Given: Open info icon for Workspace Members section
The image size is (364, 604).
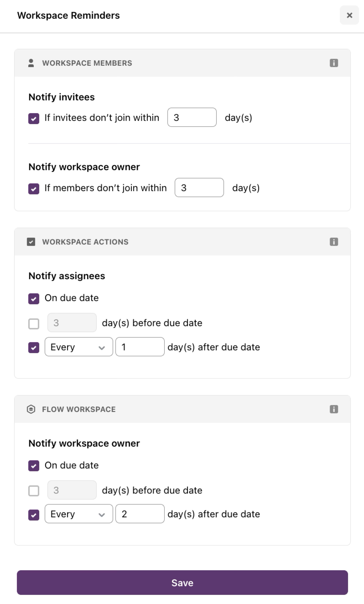Looking at the screenshot, I should pyautogui.click(x=334, y=63).
